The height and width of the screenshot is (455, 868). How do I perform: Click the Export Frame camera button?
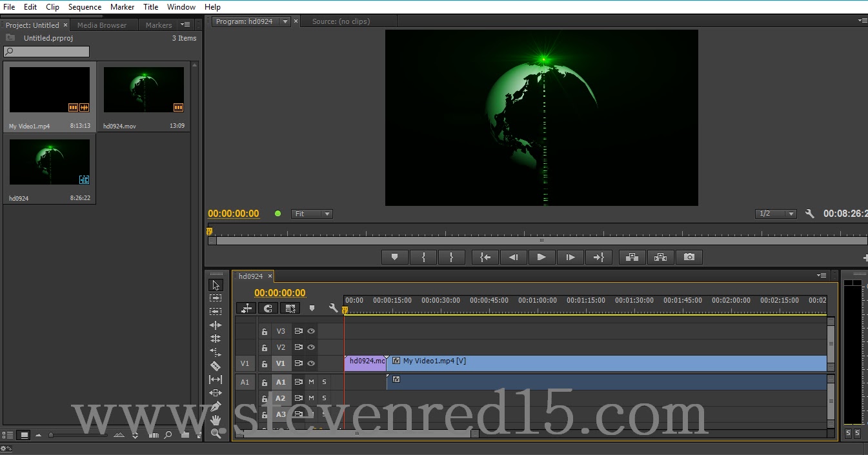[x=689, y=257]
